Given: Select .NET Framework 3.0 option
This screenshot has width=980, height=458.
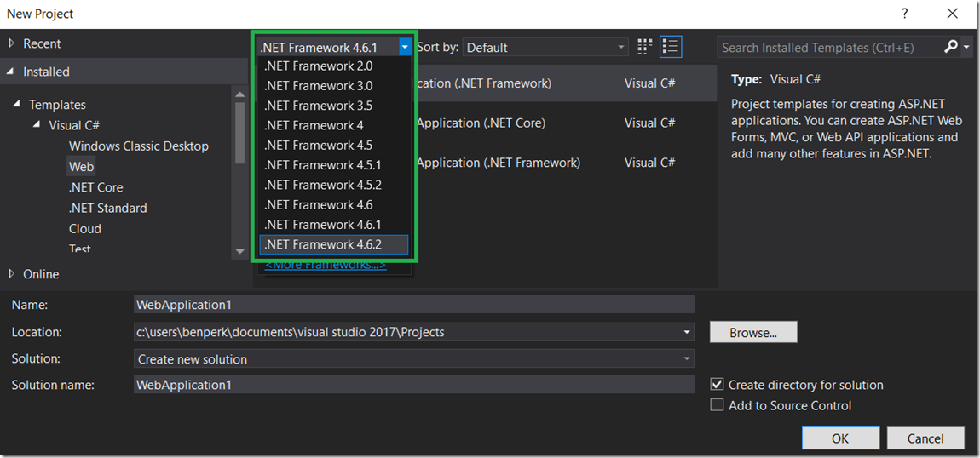Looking at the screenshot, I should [334, 85].
